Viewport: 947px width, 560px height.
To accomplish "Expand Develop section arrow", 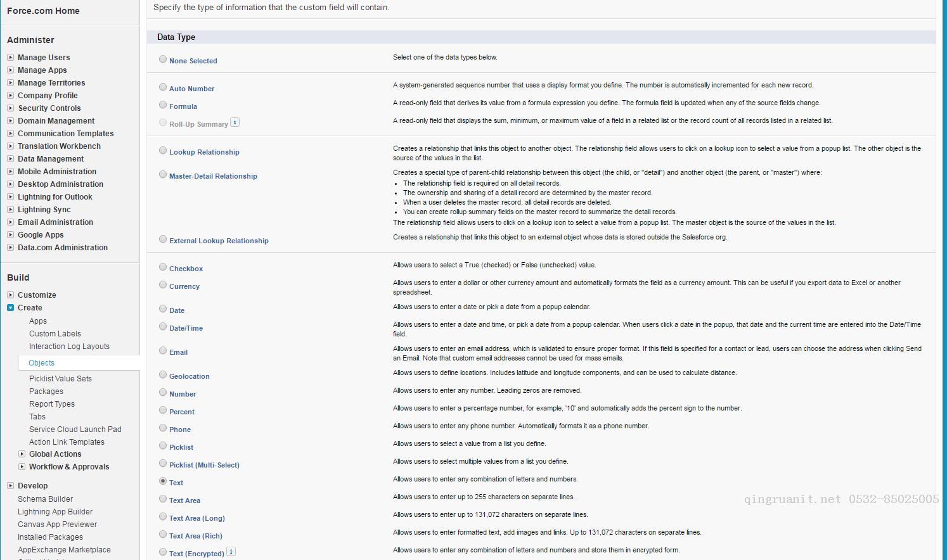I will (10, 485).
